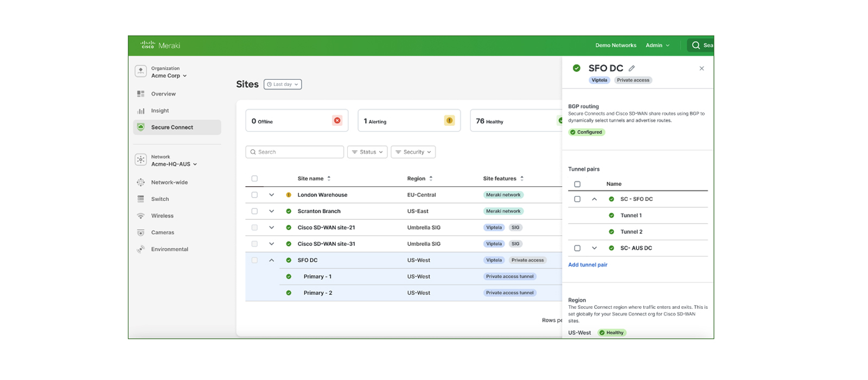
Task: Click the Environmental sensor icon in sidebar
Action: point(141,249)
